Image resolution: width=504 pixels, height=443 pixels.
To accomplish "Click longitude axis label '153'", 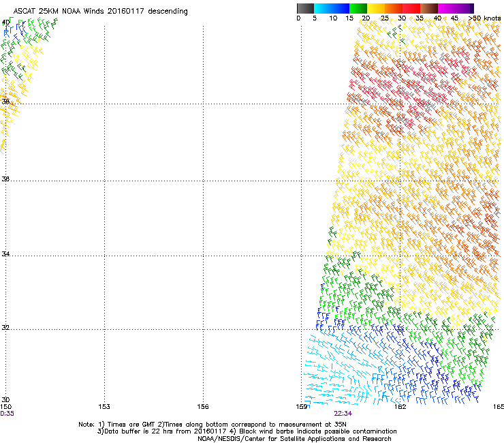I will pyautogui.click(x=104, y=407).
